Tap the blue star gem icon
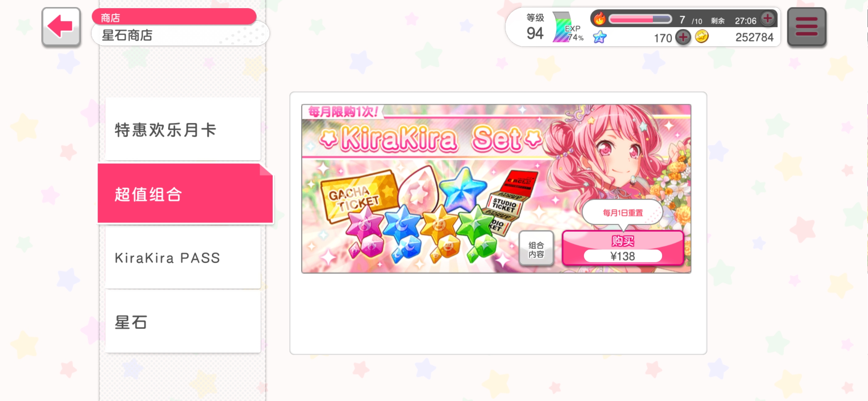Viewport: 868px width, 401px height. point(599,37)
